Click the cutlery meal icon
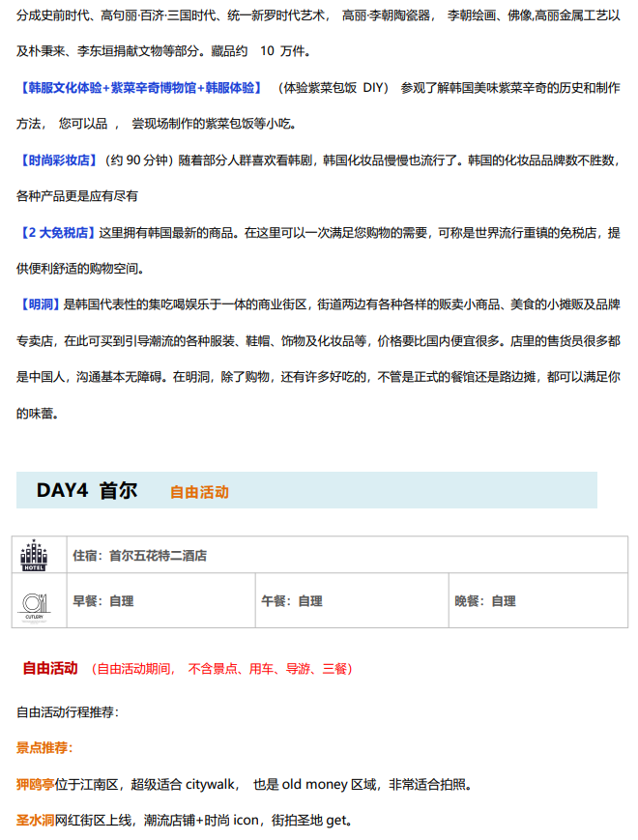The width and height of the screenshot is (638, 840). click(x=34, y=601)
